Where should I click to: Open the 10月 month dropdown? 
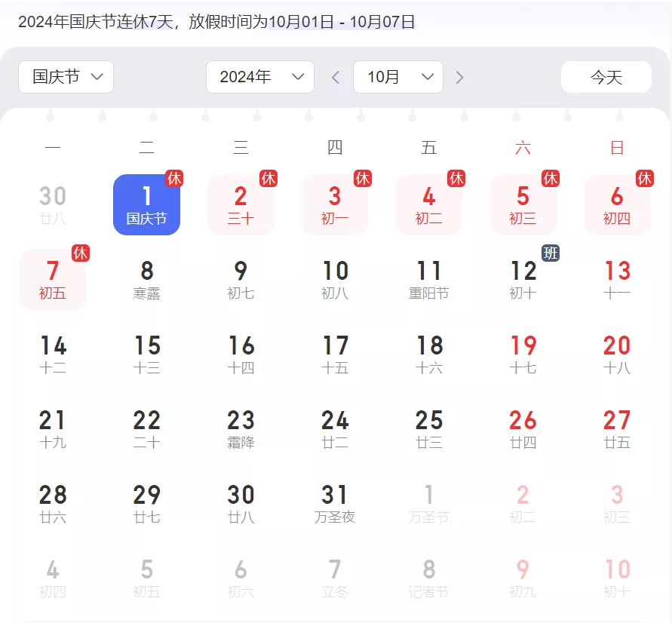point(397,77)
